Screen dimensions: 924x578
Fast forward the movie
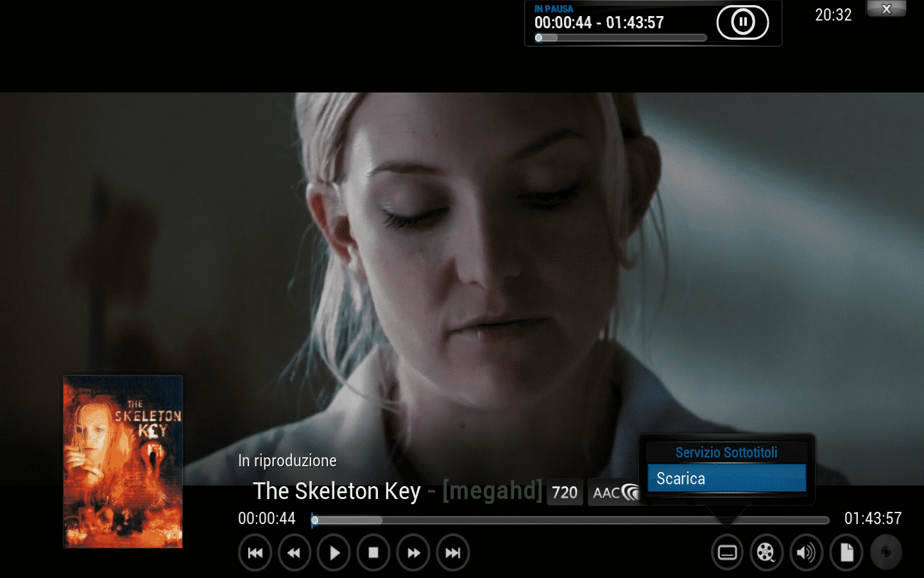[x=413, y=552]
